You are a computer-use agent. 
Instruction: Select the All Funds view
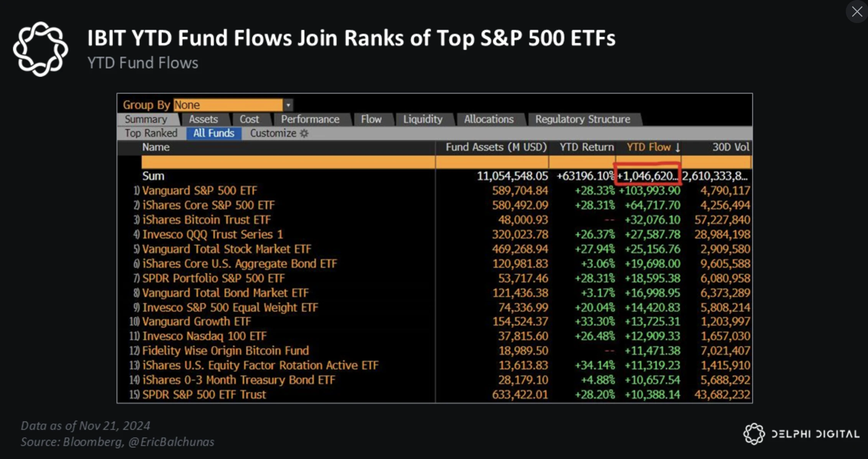point(214,133)
